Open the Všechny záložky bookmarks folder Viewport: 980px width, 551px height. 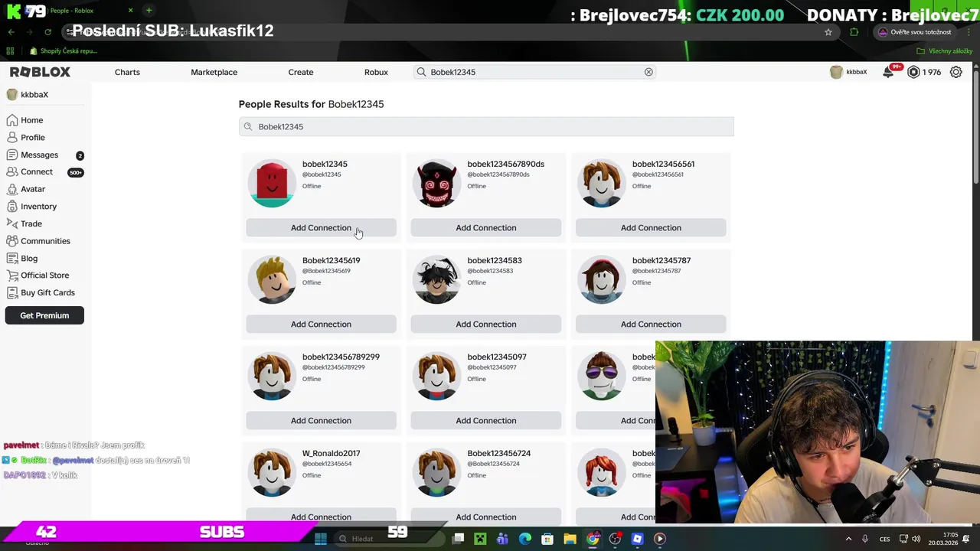(945, 51)
